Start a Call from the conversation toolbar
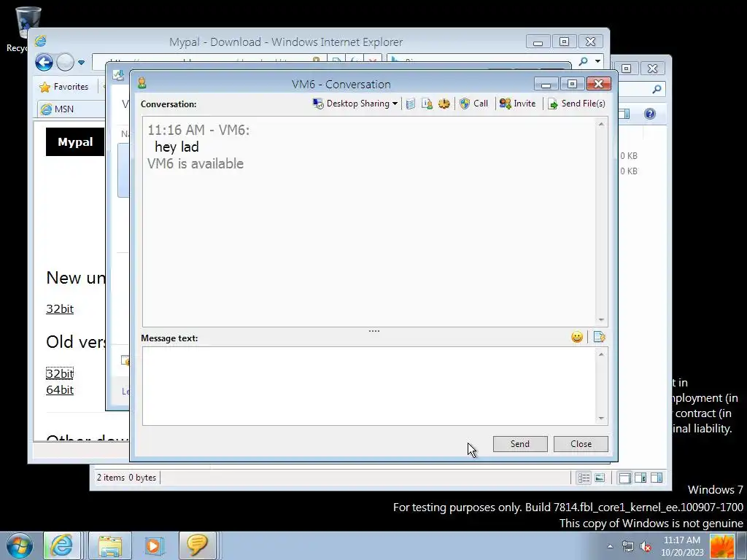Screen dimensions: 747x560 473,104
